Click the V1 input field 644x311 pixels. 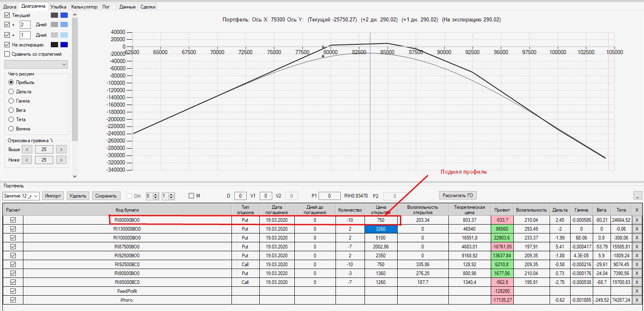(x=266, y=196)
